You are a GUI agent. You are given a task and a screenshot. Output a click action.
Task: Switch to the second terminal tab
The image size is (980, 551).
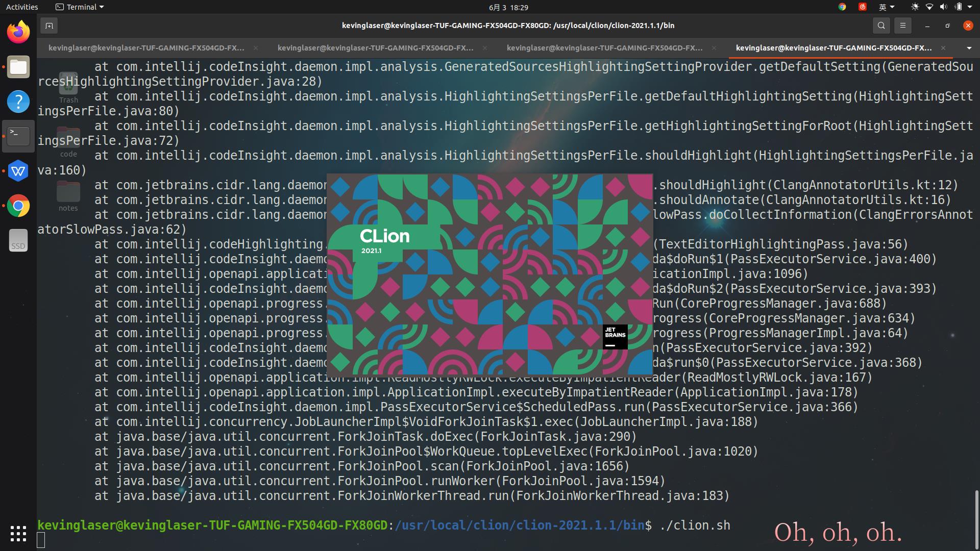click(x=375, y=48)
